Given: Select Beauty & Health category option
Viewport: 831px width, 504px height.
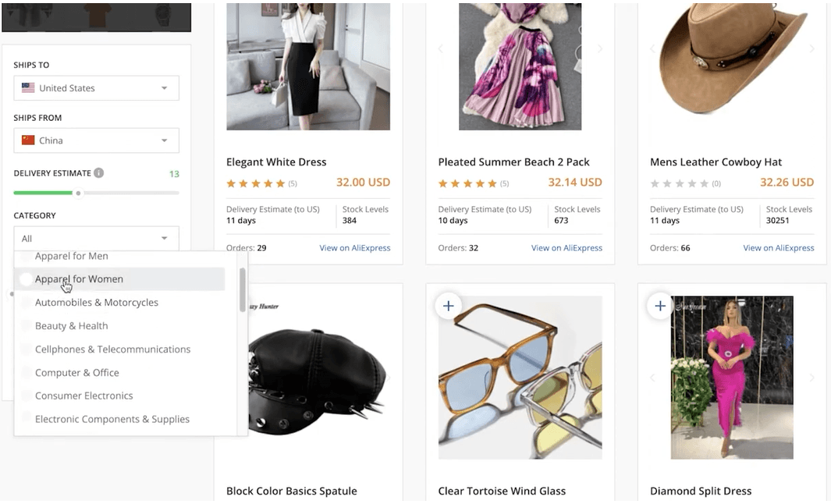Looking at the screenshot, I should coord(71,326).
